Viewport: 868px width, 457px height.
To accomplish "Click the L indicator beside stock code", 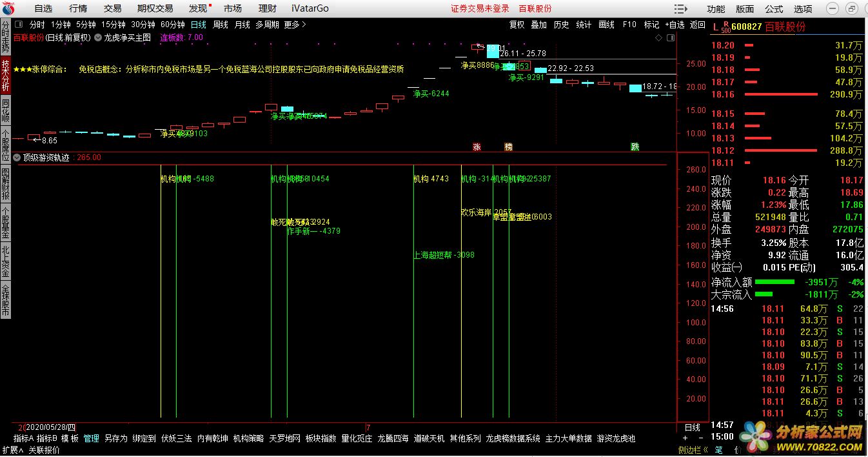I will point(715,26).
